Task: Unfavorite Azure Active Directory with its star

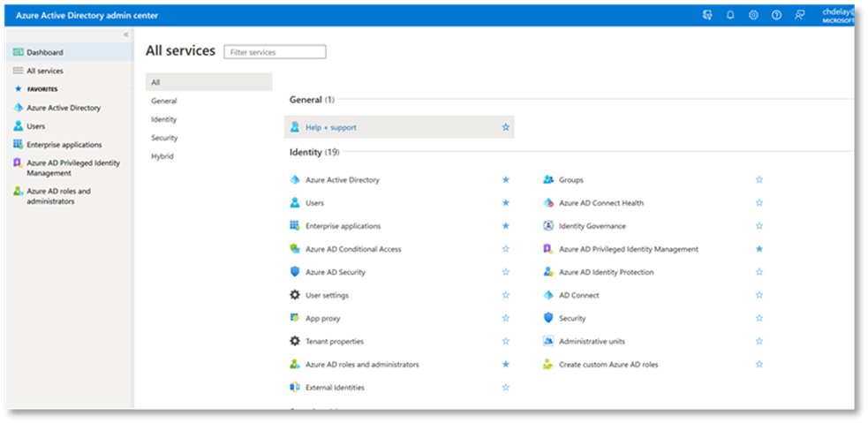Action: tap(505, 180)
